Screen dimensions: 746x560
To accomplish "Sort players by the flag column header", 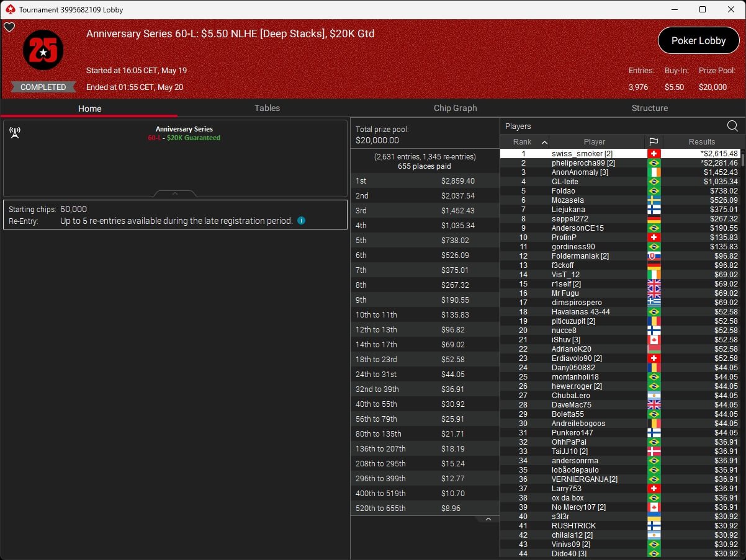I will point(654,142).
